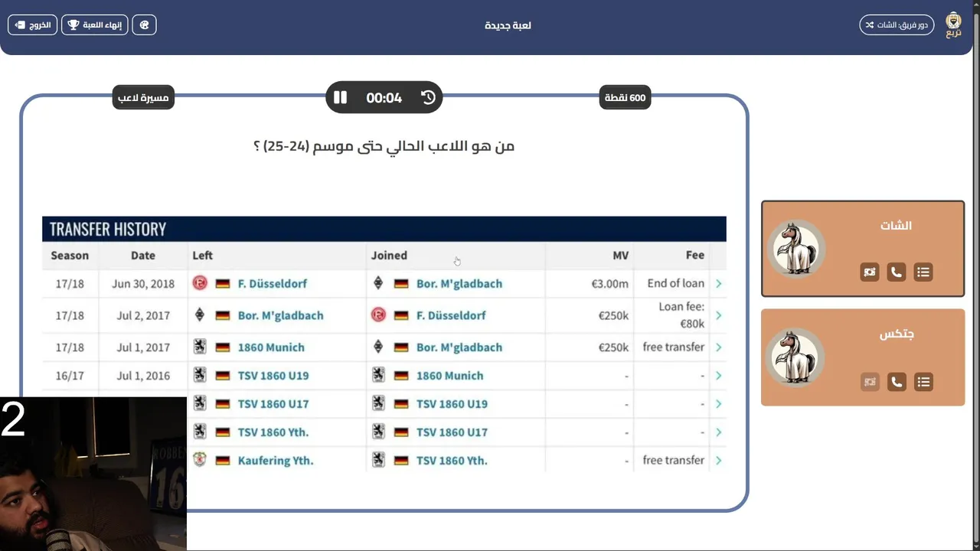This screenshot has height=551, width=980.
Task: Open the list helper icon on جتكس card
Action: (x=923, y=382)
